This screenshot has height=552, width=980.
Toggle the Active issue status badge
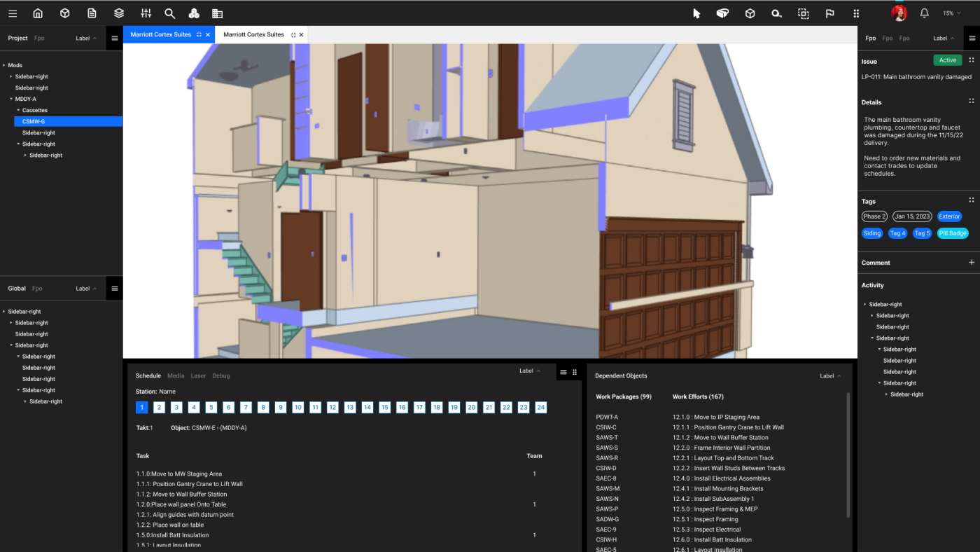(x=947, y=60)
